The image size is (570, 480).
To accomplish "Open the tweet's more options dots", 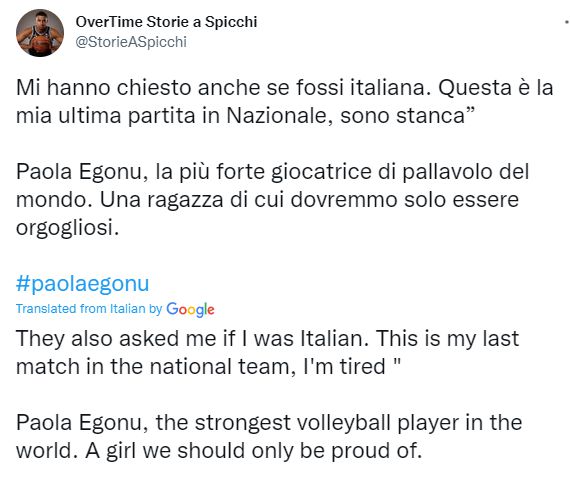I will [567, 23].
